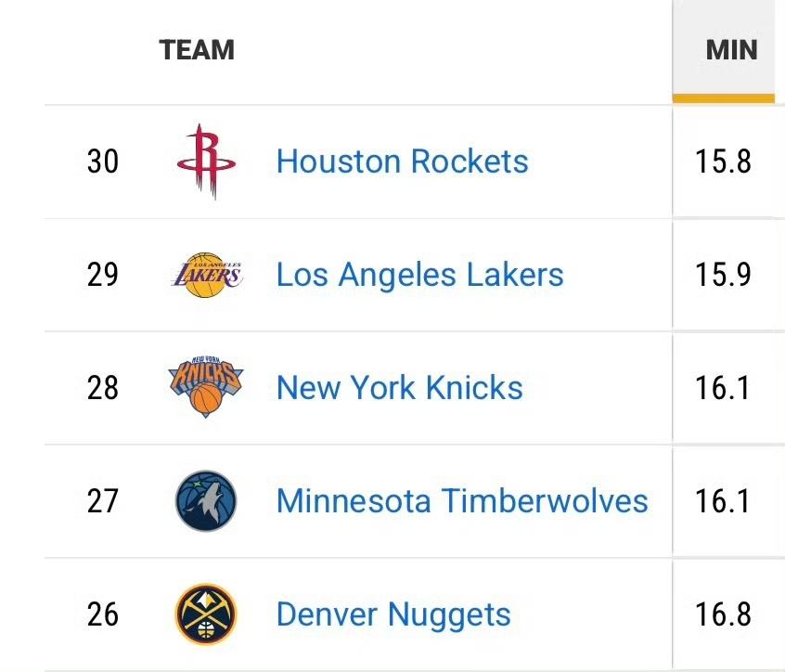Screen dimensions: 785x672
Task: Click the Houston Rockets logo
Action: tap(206, 162)
